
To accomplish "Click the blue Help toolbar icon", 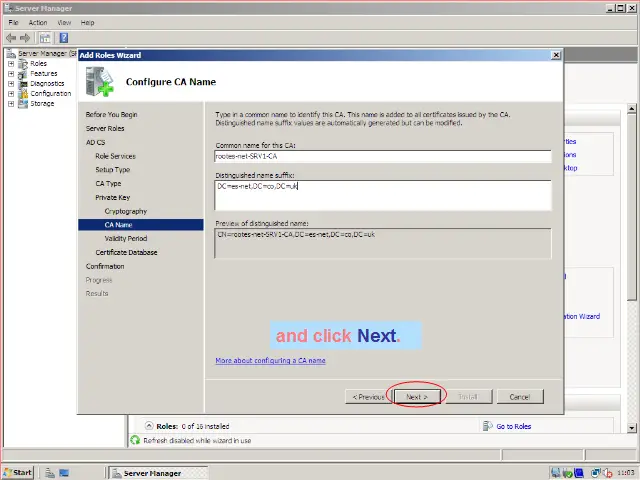I will pos(64,38).
